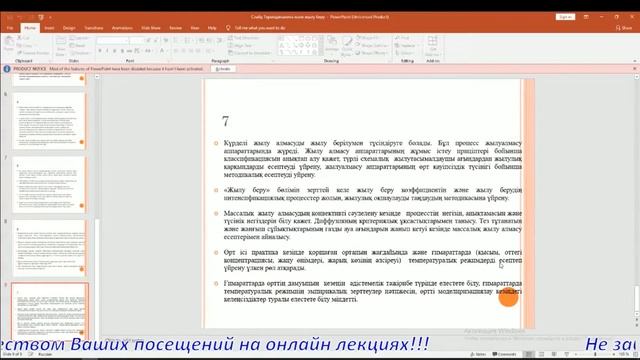Toggle underline formatting
This screenshot has height=360, width=640.
tap(115, 51)
